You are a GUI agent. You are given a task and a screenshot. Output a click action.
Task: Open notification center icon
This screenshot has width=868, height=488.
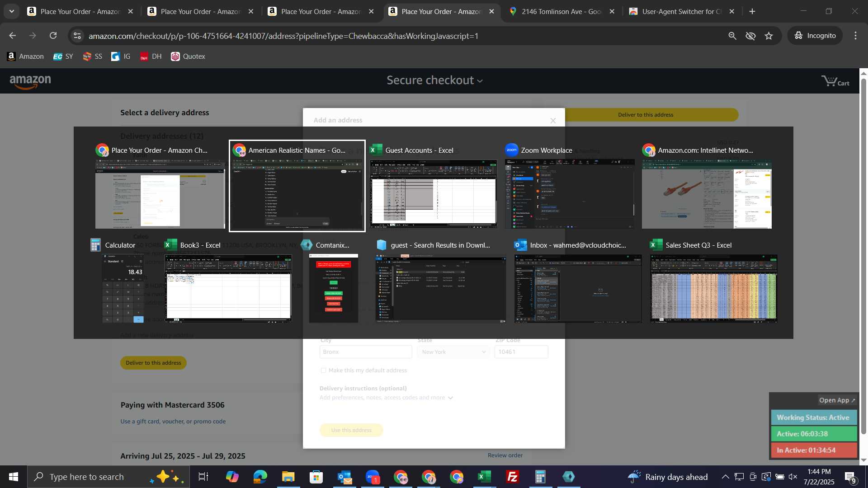(850, 477)
